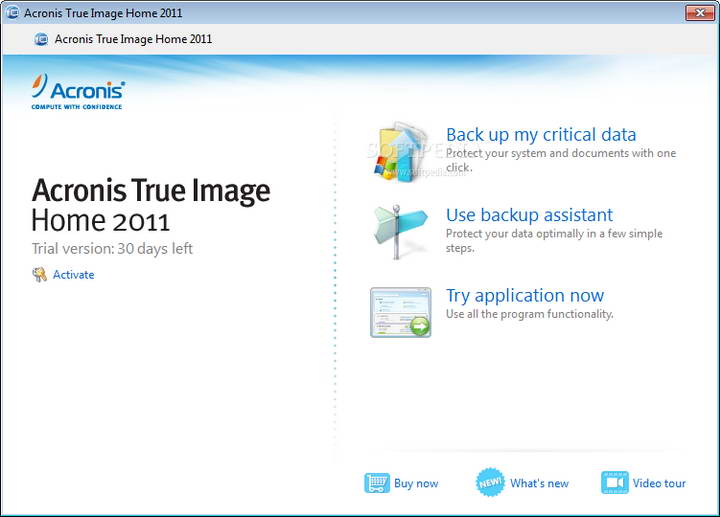This screenshot has width=720, height=517.
Task: Click 'Trial version: 30 days left' text
Action: point(112,249)
